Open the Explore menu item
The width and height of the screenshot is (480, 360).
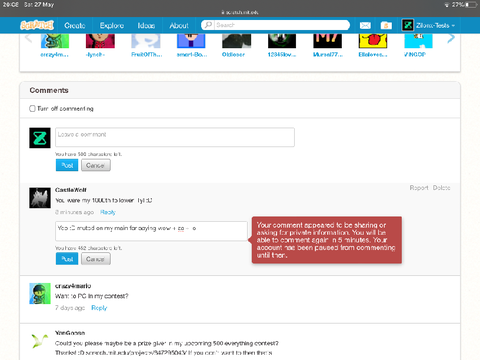(x=112, y=26)
